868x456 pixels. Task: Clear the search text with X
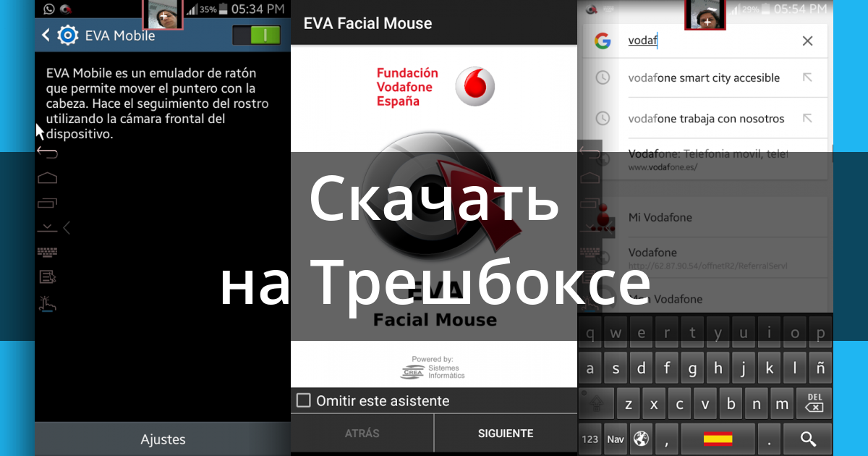tap(807, 41)
